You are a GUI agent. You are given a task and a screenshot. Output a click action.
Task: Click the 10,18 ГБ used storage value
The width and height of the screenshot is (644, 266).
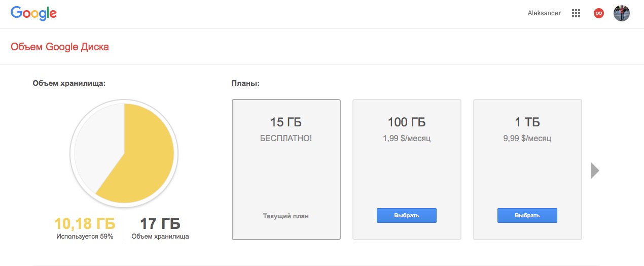(85, 223)
